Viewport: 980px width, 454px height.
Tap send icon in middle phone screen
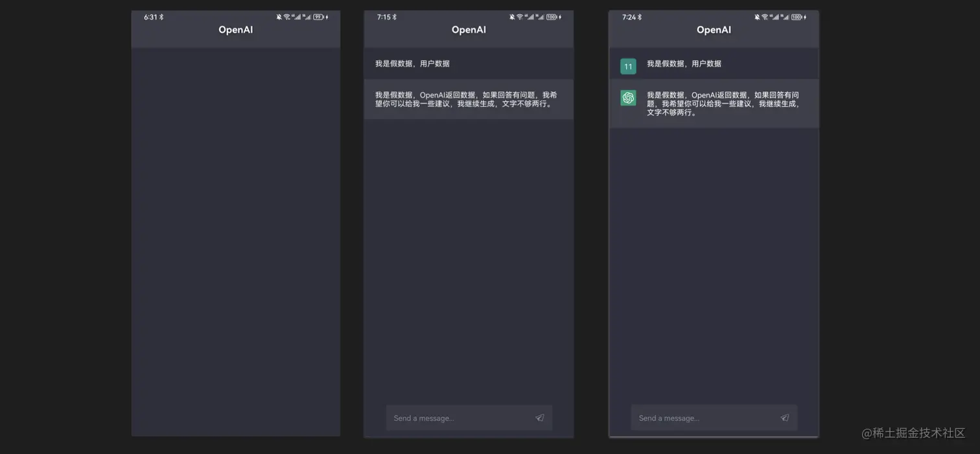coord(539,418)
